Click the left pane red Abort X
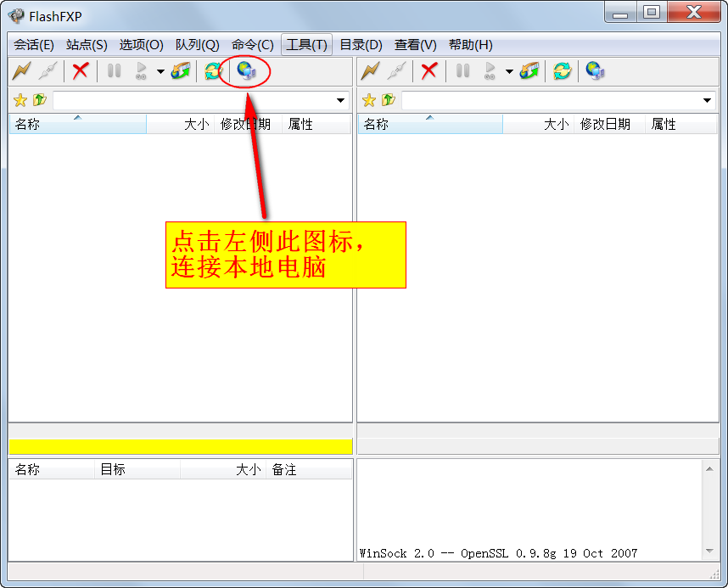This screenshot has height=588, width=728. pyautogui.click(x=81, y=71)
